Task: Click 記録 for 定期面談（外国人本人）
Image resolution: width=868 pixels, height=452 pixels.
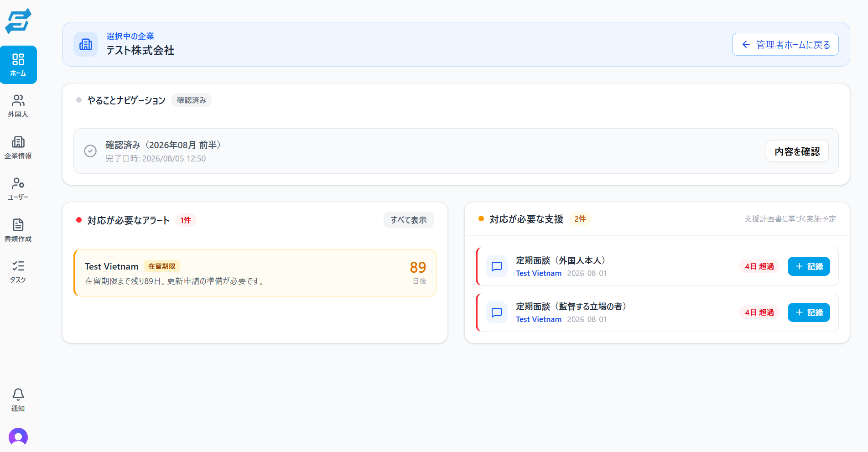Action: point(809,266)
